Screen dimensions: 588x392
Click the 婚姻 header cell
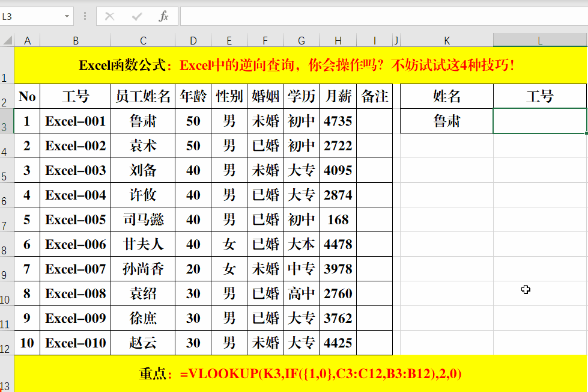(265, 97)
